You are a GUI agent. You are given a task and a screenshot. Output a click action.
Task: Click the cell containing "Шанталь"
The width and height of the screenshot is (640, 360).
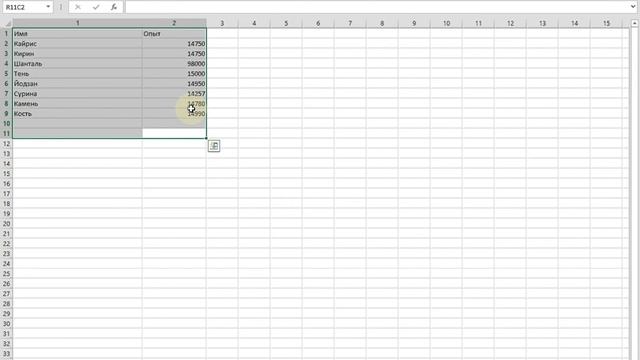tap(78, 64)
